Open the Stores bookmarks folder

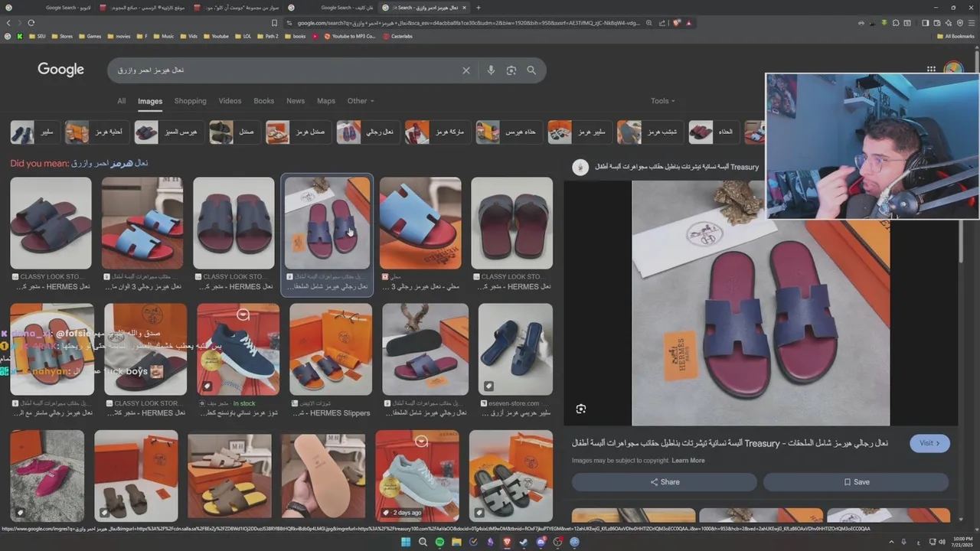61,36
